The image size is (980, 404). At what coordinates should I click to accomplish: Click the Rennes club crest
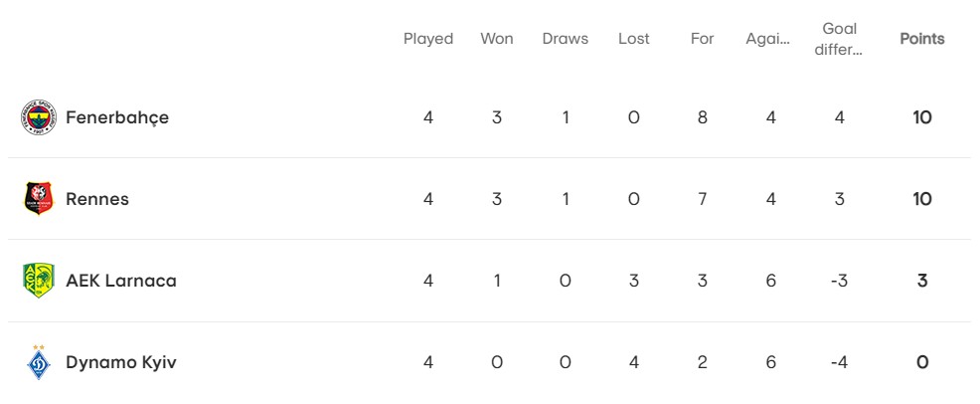point(39,199)
